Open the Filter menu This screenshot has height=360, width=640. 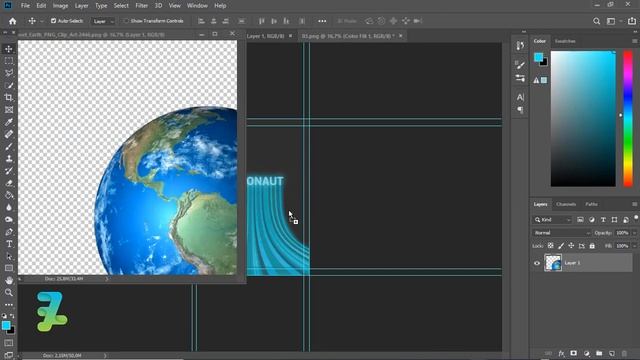pos(141,6)
